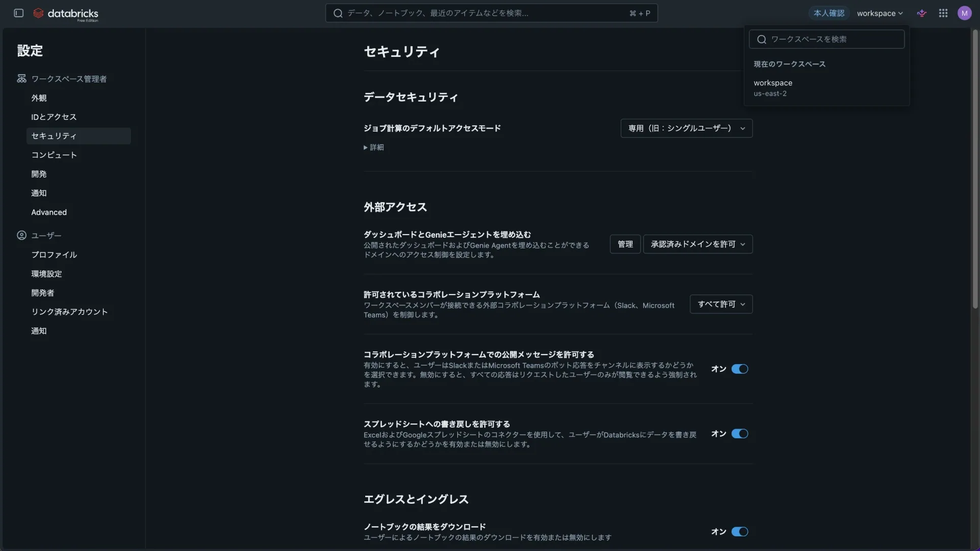Click the workspace search magnifier icon

click(762, 39)
